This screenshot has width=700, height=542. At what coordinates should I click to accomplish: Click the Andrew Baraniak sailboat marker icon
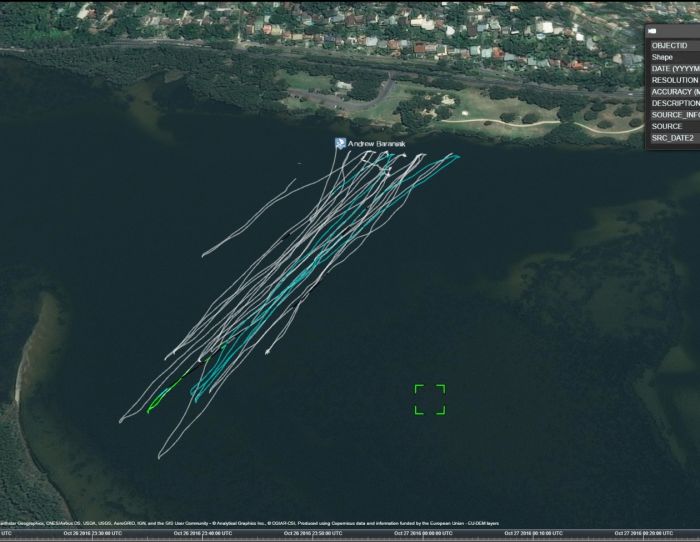pos(340,144)
